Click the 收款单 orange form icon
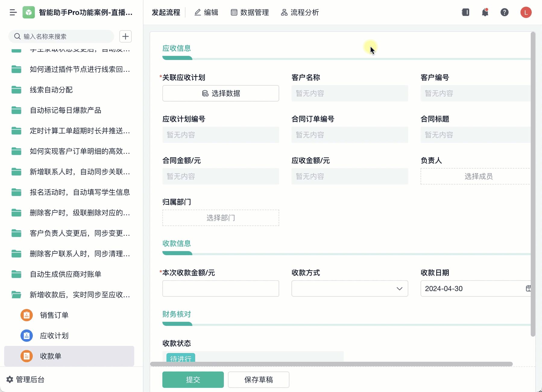 27,356
